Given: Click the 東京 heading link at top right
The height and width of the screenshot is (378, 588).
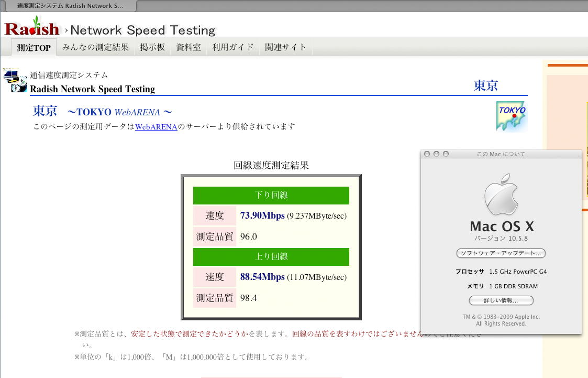Looking at the screenshot, I should coord(485,85).
